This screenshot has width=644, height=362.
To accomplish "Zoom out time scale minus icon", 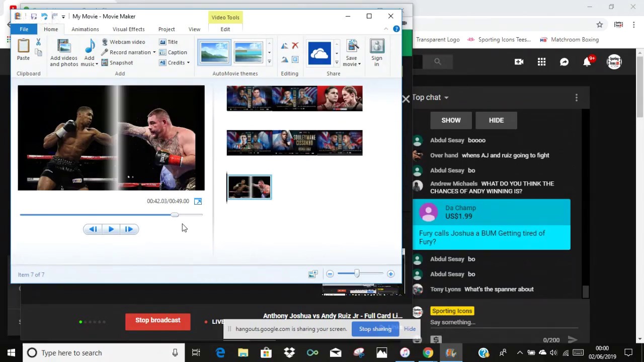I will coord(330,274).
